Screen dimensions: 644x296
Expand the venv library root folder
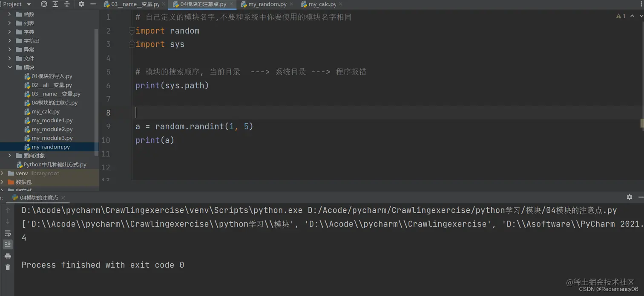[x=2, y=173]
